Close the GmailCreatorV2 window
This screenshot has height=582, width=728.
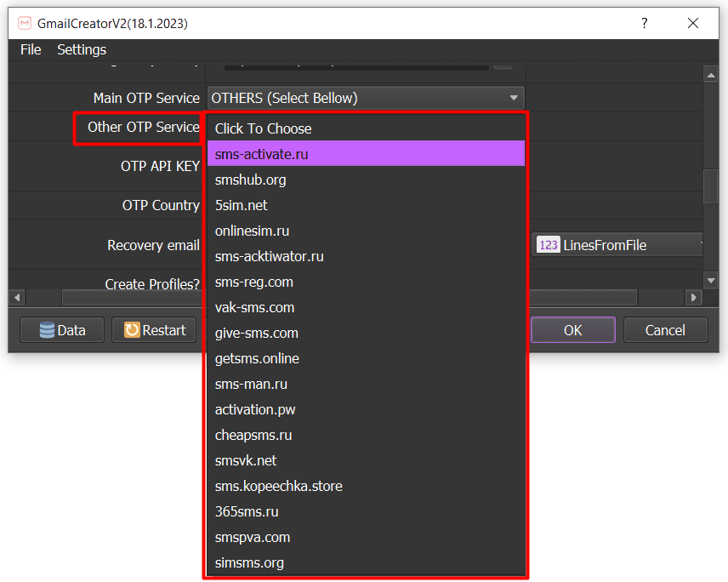(693, 23)
